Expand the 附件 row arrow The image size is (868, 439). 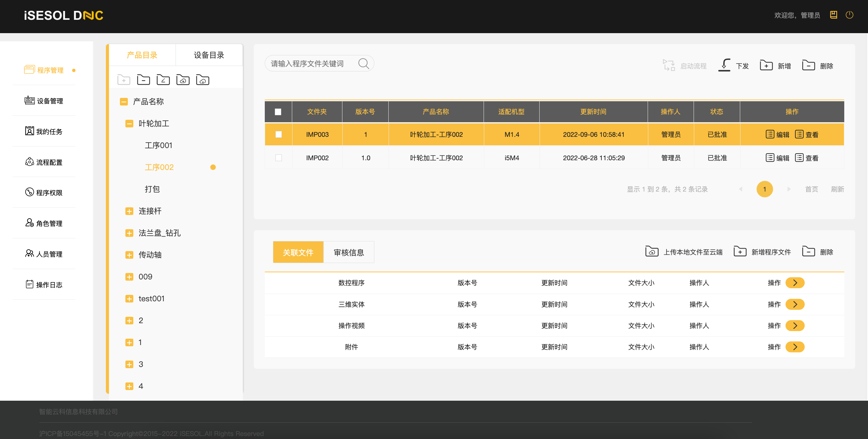click(x=795, y=346)
